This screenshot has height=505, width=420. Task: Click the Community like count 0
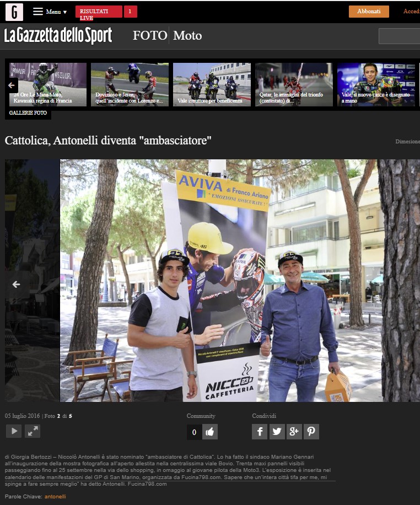[x=194, y=432]
